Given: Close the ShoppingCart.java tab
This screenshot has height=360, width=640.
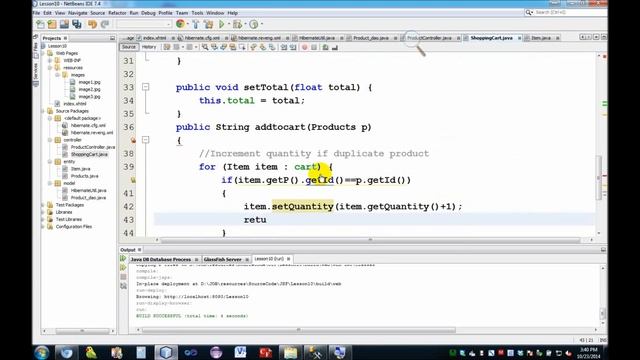Looking at the screenshot, I should click(519, 38).
